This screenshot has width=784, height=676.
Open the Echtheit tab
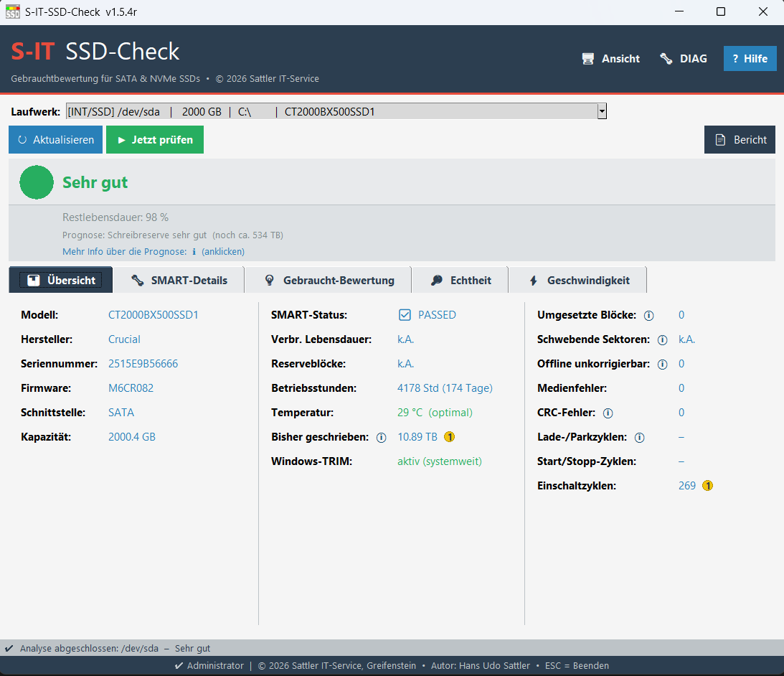point(460,280)
